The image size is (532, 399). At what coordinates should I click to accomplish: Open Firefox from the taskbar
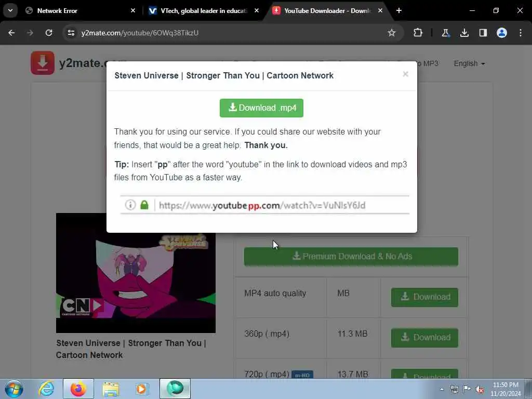point(78,389)
